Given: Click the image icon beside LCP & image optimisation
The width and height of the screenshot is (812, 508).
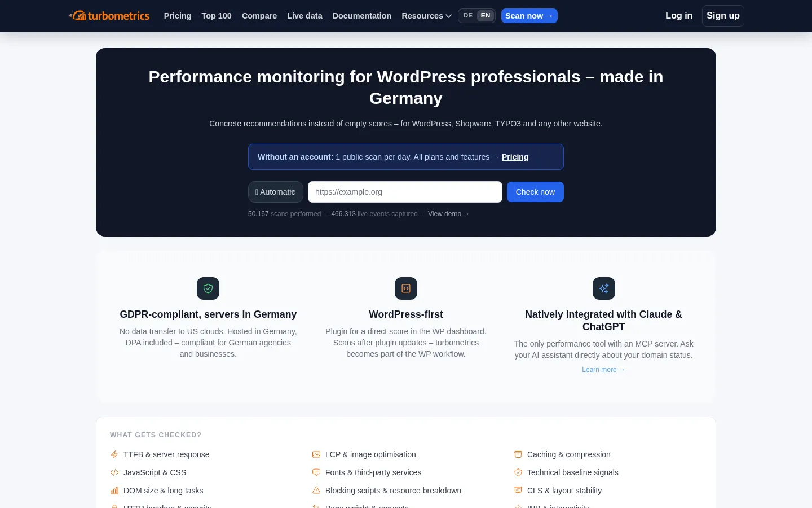Looking at the screenshot, I should point(316,454).
